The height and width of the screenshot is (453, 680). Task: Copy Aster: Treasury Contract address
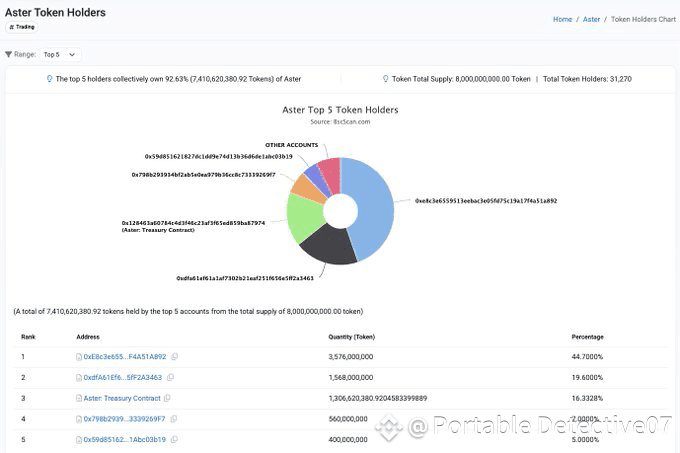coord(167,398)
